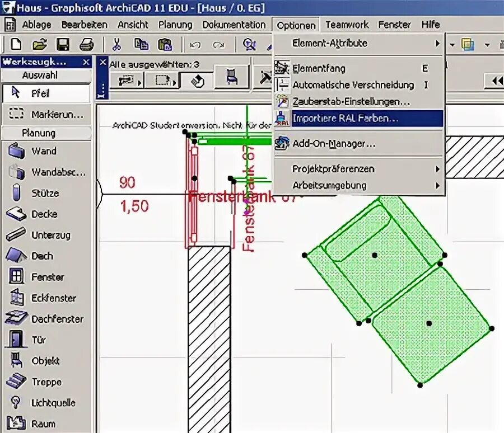
Task: Select the Markierung marquee tool
Action: coord(46,114)
